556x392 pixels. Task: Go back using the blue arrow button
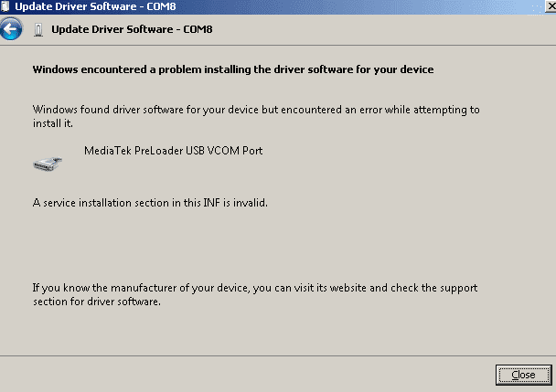pyautogui.click(x=11, y=28)
